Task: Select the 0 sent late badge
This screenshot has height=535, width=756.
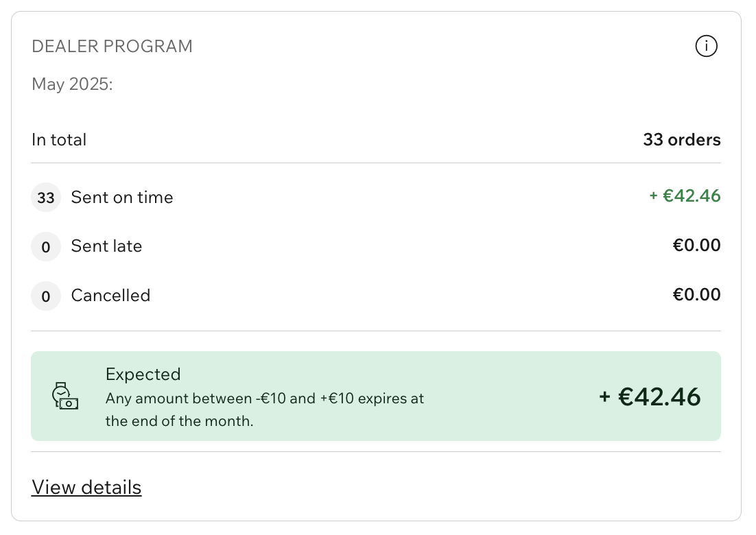Action: coord(46,247)
